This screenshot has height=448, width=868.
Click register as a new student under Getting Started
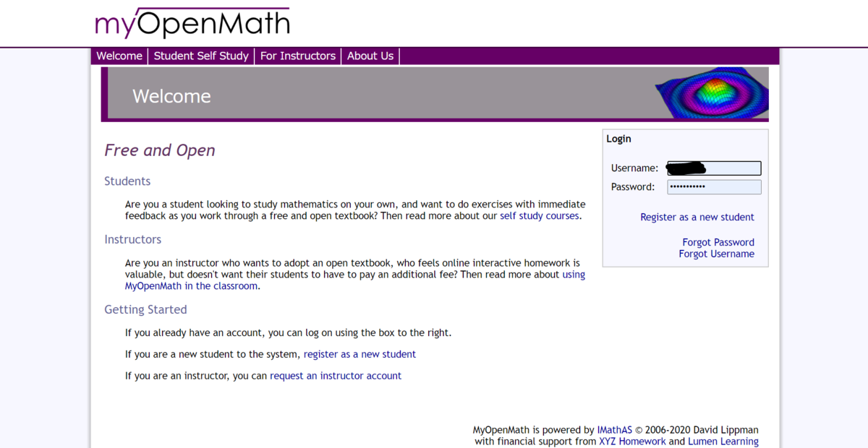pos(359,354)
